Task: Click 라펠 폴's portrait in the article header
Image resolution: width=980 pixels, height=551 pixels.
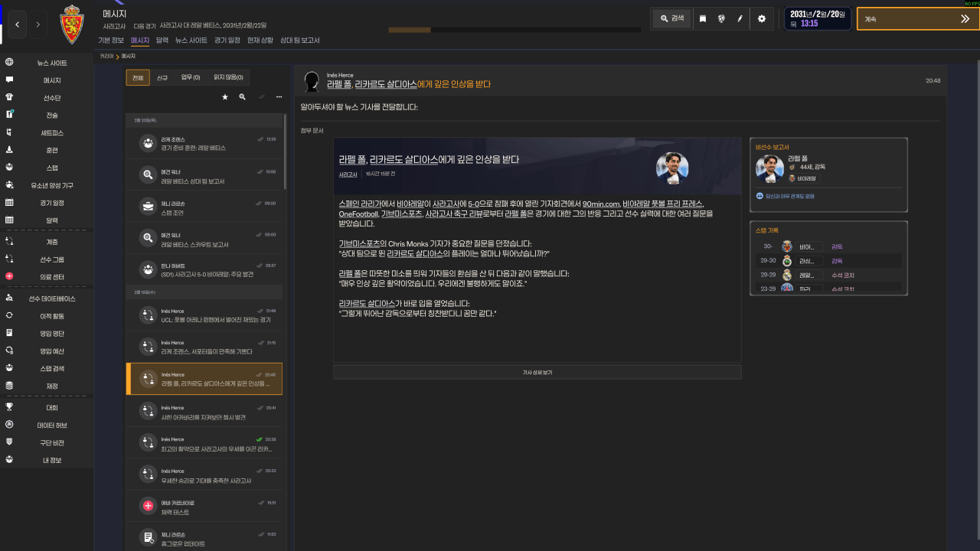Action: pyautogui.click(x=672, y=168)
